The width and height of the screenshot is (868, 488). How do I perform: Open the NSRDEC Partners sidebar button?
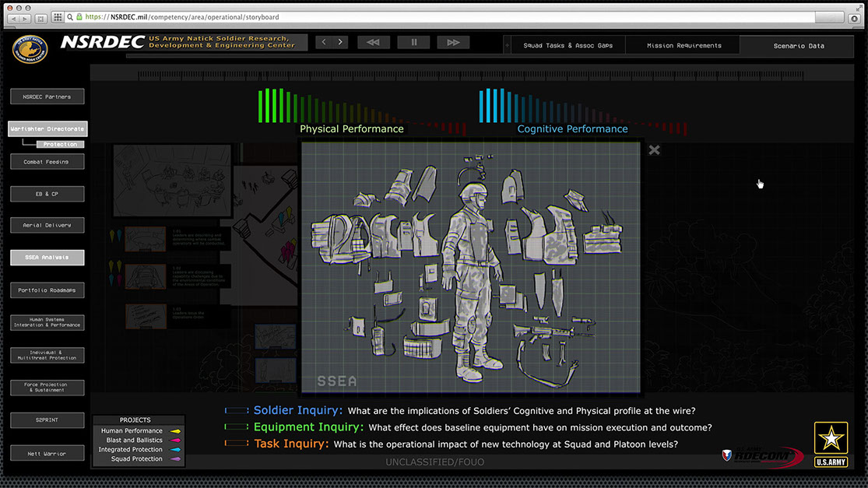[x=47, y=97]
